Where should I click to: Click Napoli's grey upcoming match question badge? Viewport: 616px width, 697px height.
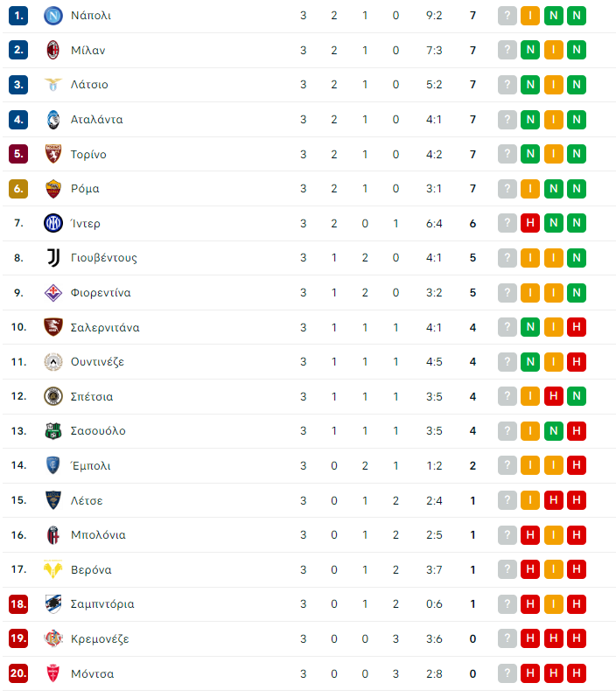coord(507,16)
